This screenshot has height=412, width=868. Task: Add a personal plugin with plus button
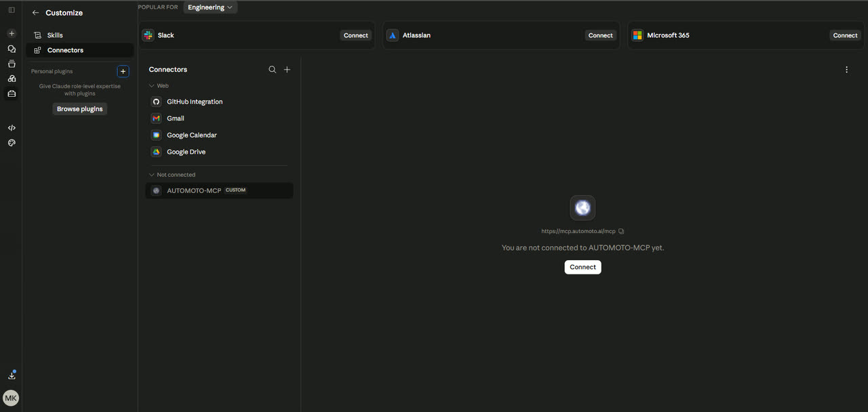pyautogui.click(x=123, y=71)
